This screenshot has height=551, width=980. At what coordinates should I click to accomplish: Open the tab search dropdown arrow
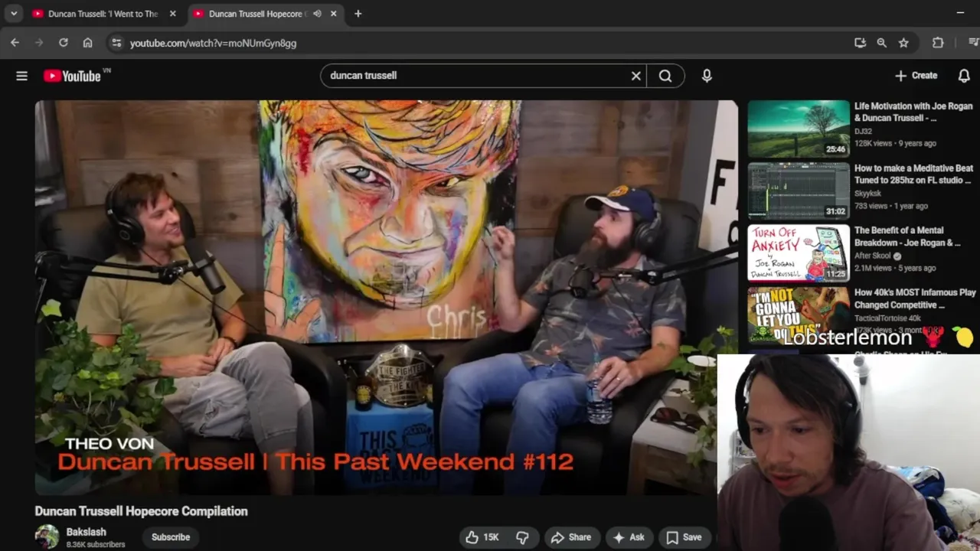pyautogui.click(x=13, y=14)
